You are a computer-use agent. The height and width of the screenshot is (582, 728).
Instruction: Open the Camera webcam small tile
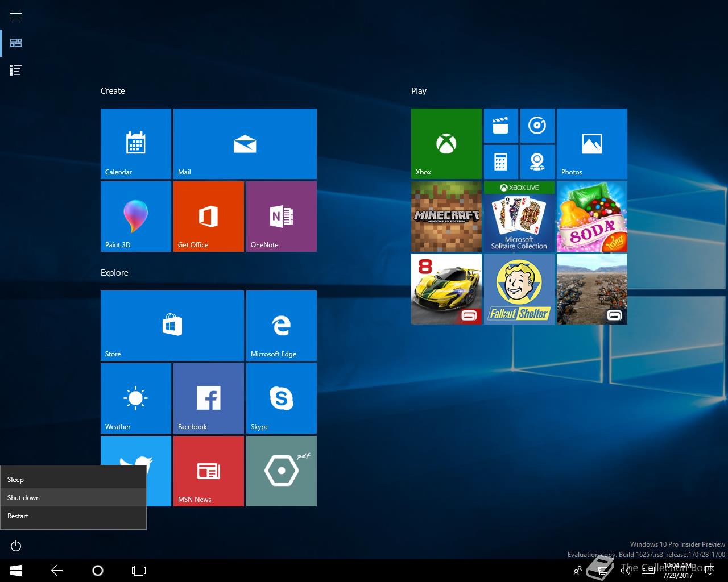pyautogui.click(x=537, y=162)
